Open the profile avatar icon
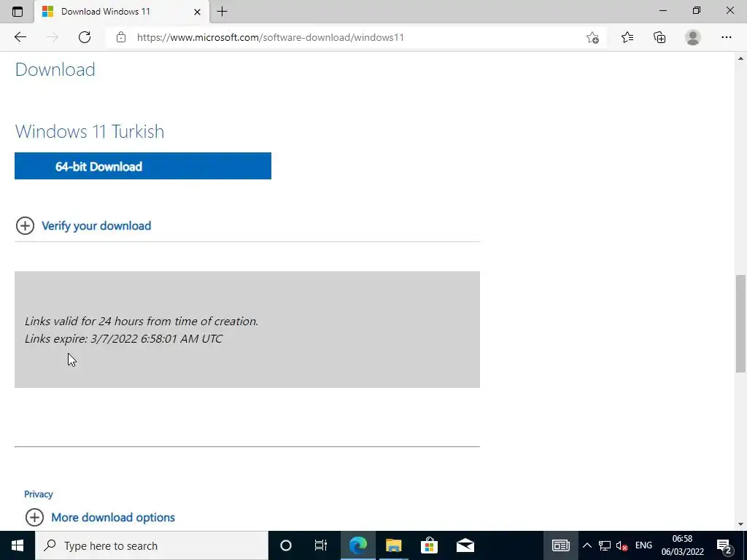Image resolution: width=747 pixels, height=560 pixels. [693, 37]
